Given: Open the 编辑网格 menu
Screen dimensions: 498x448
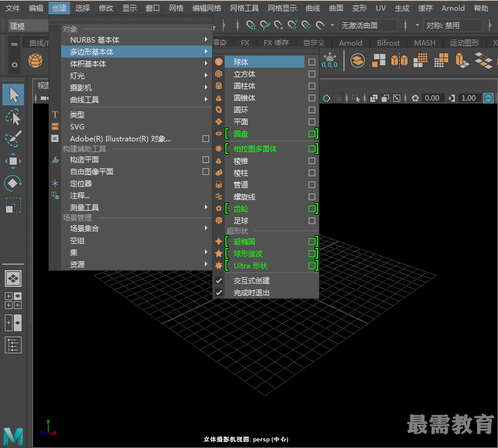Looking at the screenshot, I should click(206, 8).
